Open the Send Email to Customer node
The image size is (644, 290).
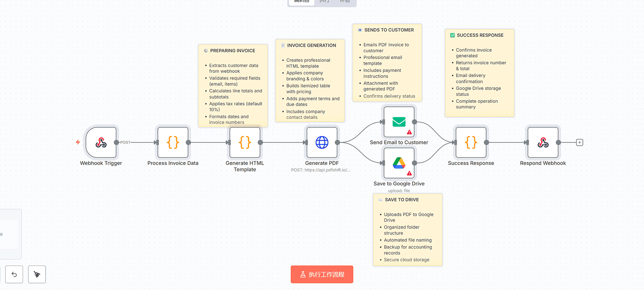pos(399,122)
